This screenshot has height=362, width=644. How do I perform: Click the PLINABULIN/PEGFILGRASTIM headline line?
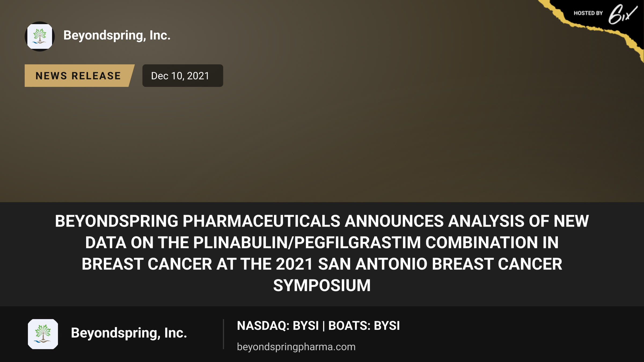[x=322, y=243]
